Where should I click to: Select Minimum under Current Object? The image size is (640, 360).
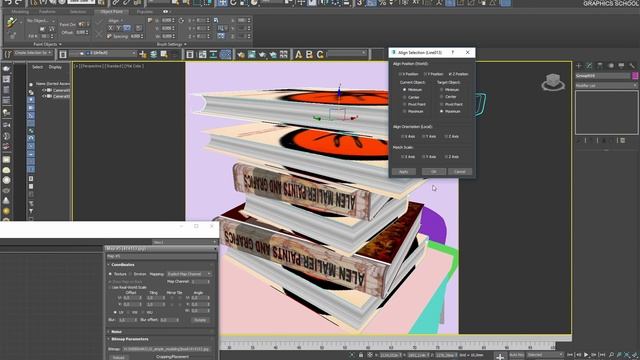coord(404,90)
